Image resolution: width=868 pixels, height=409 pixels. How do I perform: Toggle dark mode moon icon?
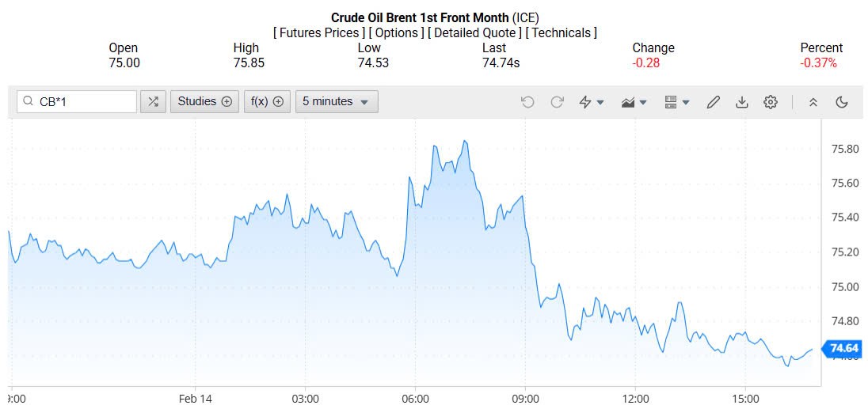click(x=842, y=102)
